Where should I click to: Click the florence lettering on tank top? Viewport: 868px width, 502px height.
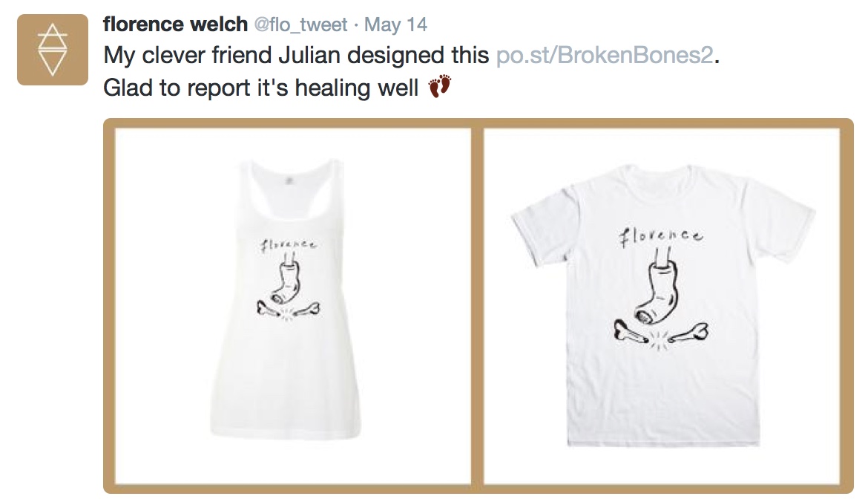tap(289, 244)
